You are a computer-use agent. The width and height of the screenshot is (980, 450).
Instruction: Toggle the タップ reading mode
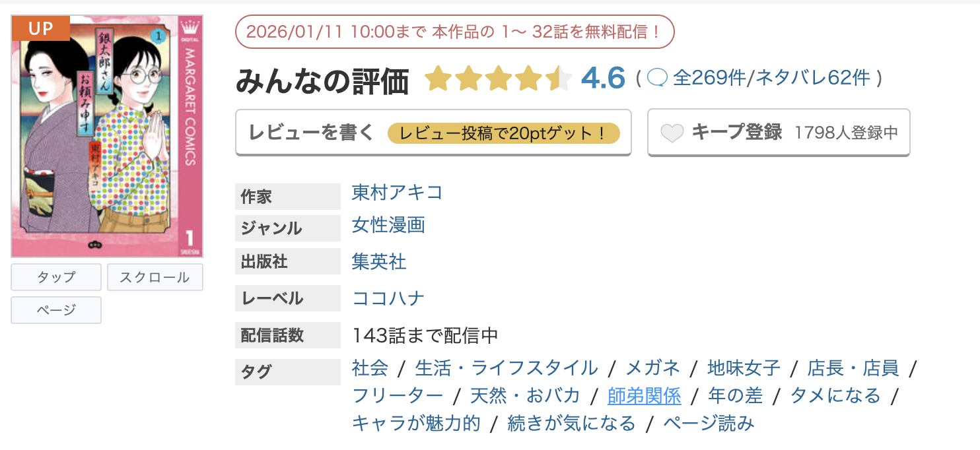click(55, 276)
